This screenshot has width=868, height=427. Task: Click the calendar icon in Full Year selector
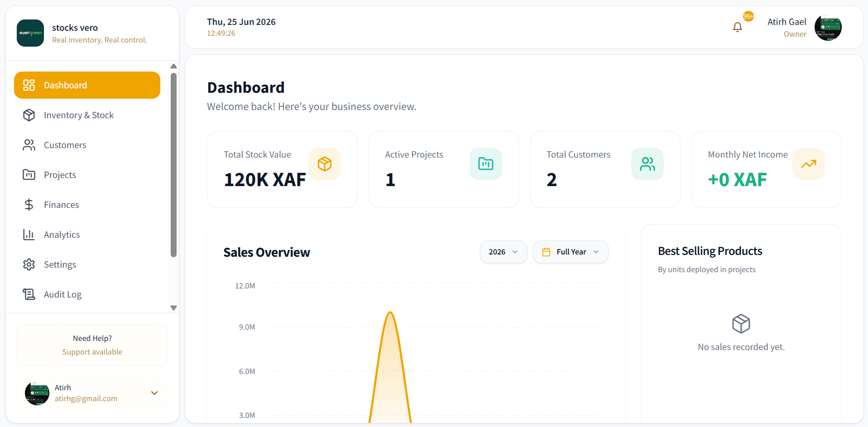[547, 252]
